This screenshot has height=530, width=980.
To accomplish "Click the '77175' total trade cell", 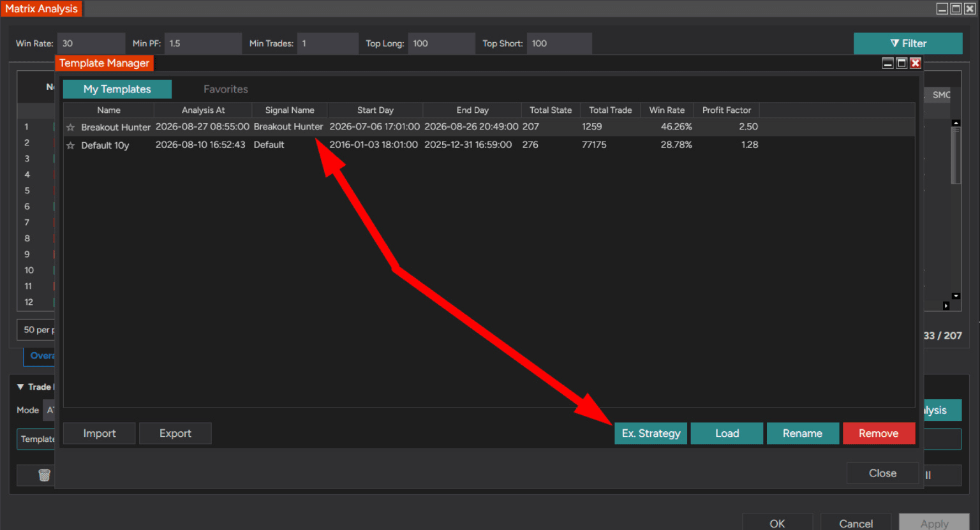I will [594, 145].
